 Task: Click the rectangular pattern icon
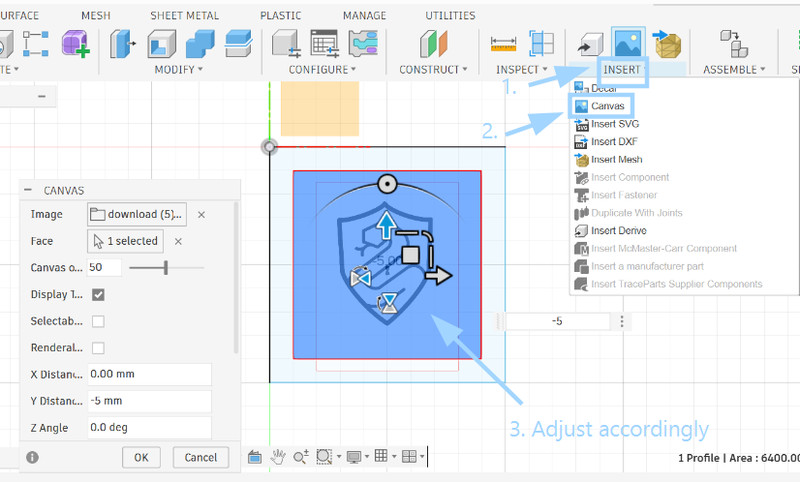[x=36, y=43]
